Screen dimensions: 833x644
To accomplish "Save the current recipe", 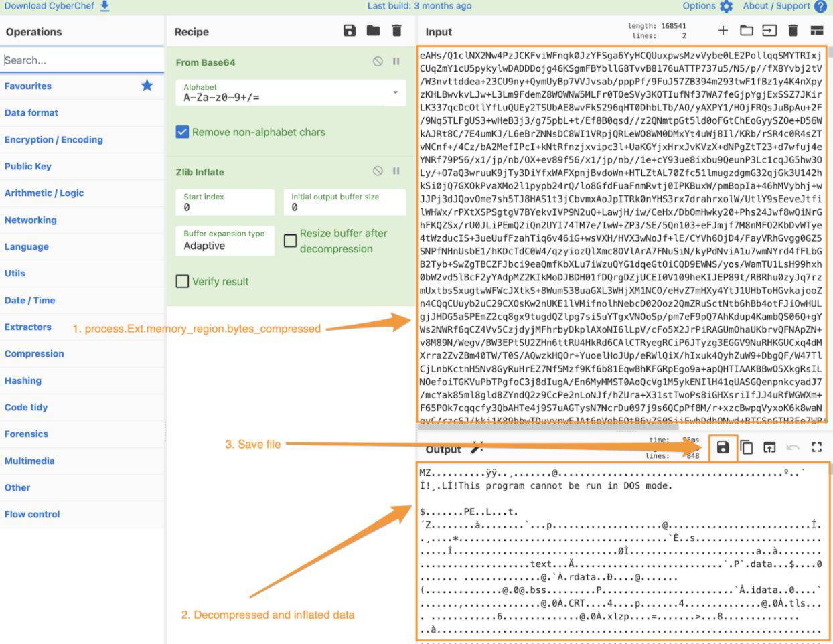I will (350, 31).
